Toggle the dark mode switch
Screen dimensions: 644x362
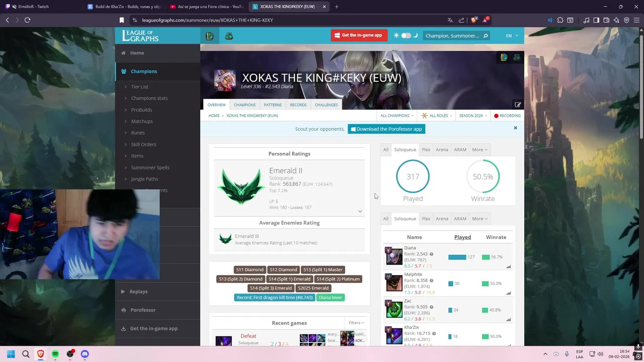tap(406, 36)
